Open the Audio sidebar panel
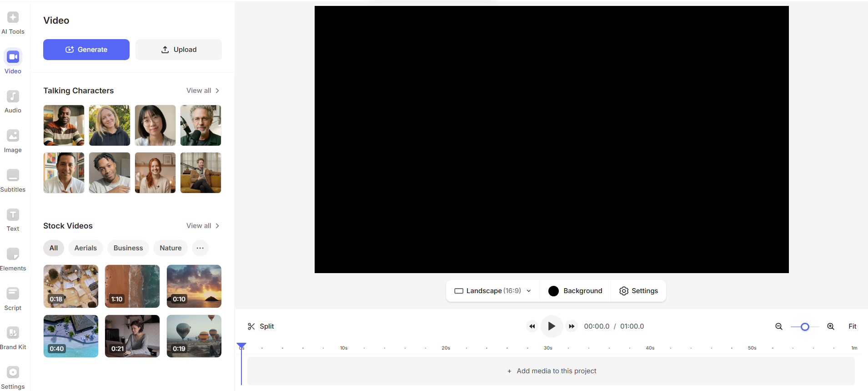Viewport: 868px width, 391px height. (x=13, y=102)
